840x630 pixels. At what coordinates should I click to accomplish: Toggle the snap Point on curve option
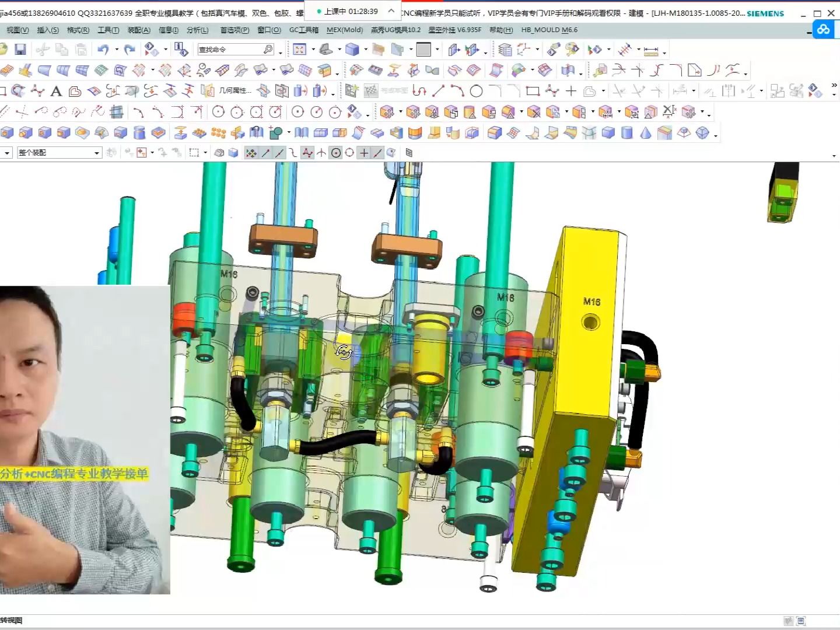(377, 153)
